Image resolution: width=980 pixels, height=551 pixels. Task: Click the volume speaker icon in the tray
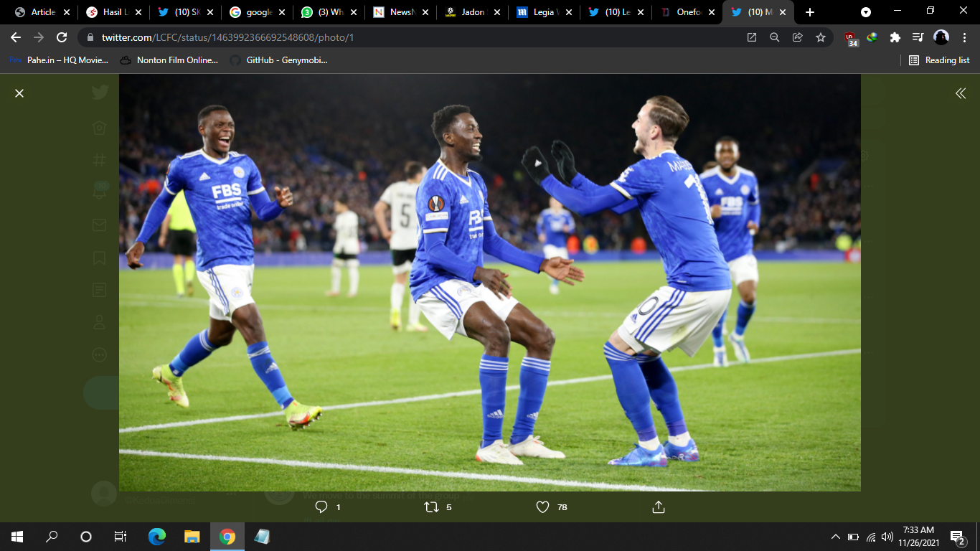pyautogui.click(x=887, y=537)
